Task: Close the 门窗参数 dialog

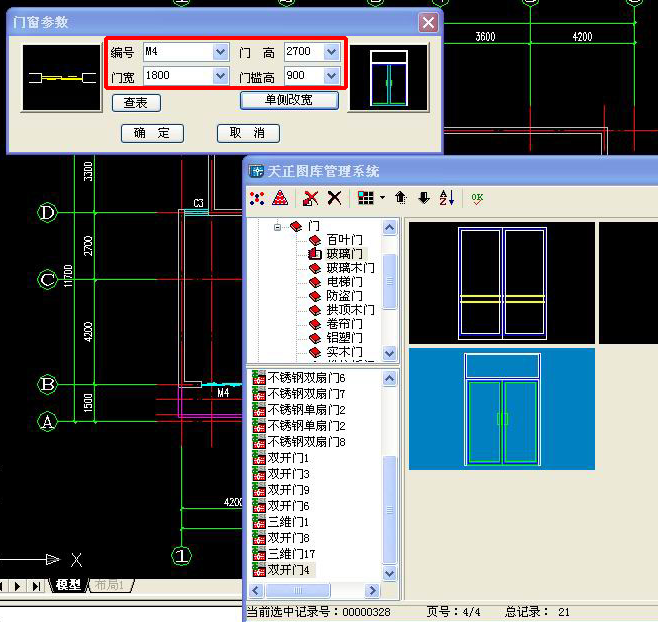Action: coord(428,22)
